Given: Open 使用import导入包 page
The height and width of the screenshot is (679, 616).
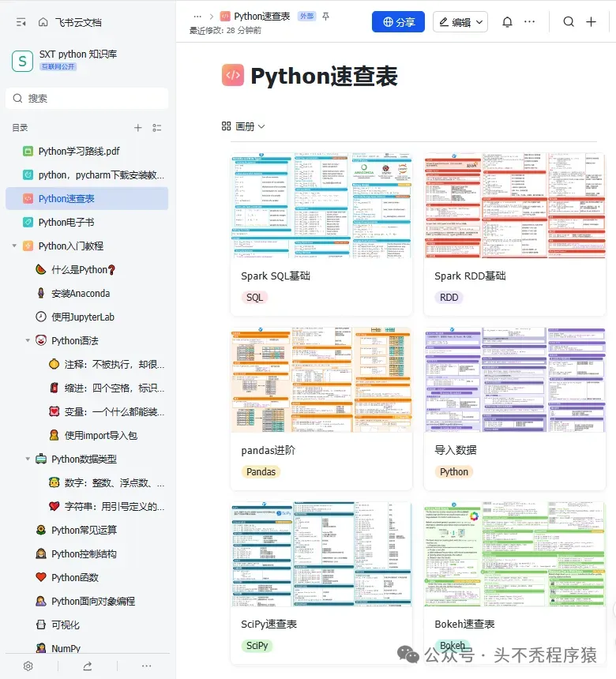Looking at the screenshot, I should [x=101, y=435].
